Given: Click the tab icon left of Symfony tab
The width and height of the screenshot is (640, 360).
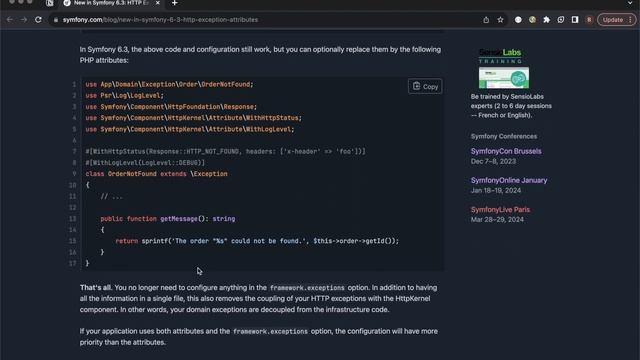Looking at the screenshot, I should click(x=49, y=3).
